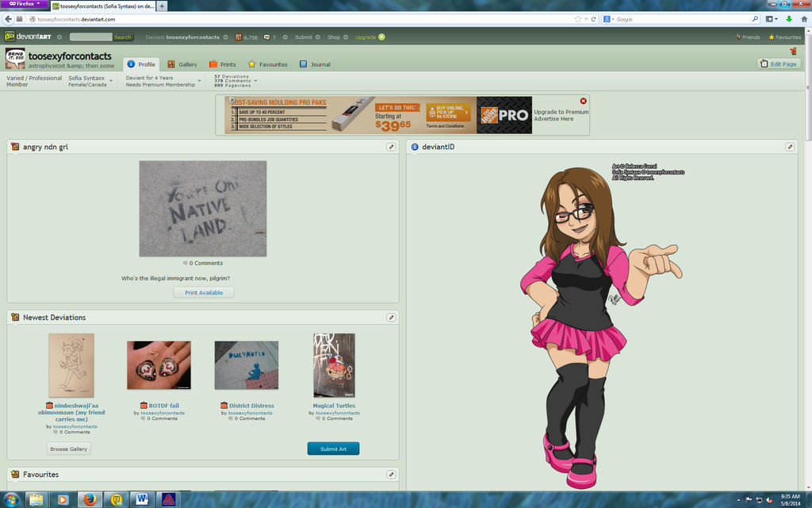
Task: Reload the page with the refresh icon
Action: point(593,19)
